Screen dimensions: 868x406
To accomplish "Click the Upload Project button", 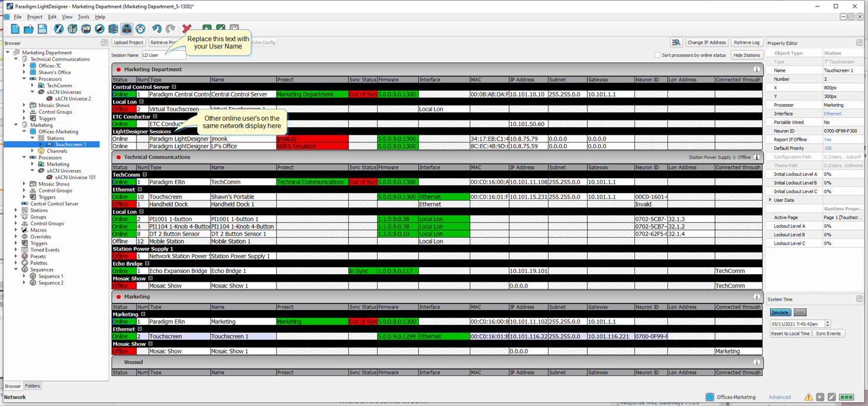I will (128, 42).
